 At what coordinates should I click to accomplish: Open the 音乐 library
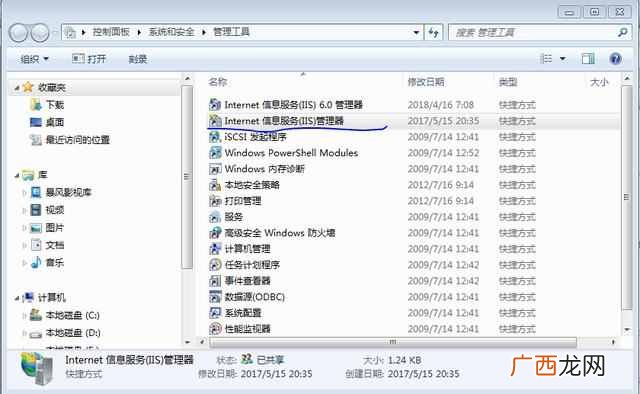click(x=47, y=263)
